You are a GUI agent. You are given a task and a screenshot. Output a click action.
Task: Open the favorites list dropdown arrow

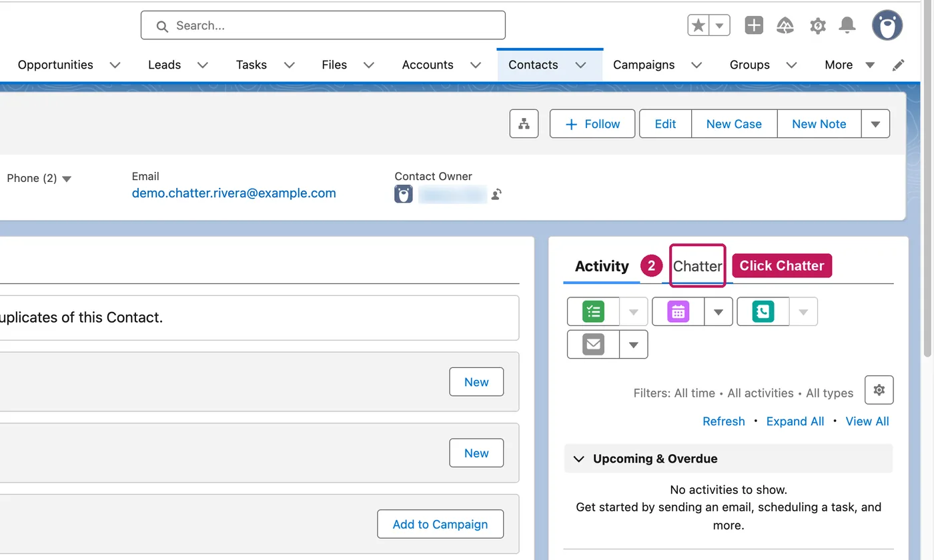pos(719,25)
